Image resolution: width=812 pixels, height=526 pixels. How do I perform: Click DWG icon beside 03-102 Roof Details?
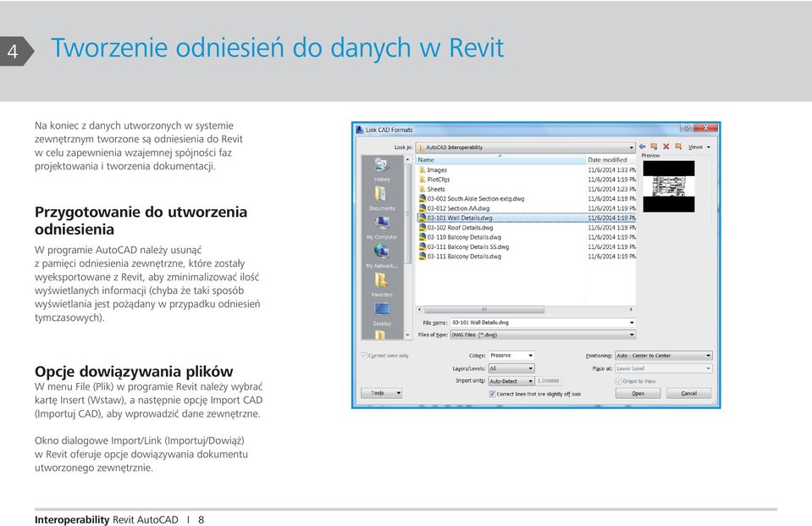422,228
